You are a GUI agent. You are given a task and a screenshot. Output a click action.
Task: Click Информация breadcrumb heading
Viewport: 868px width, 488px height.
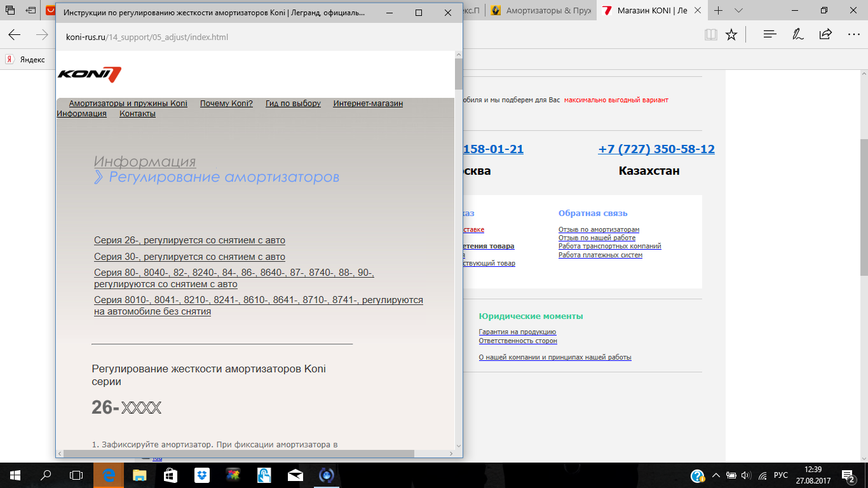(145, 161)
